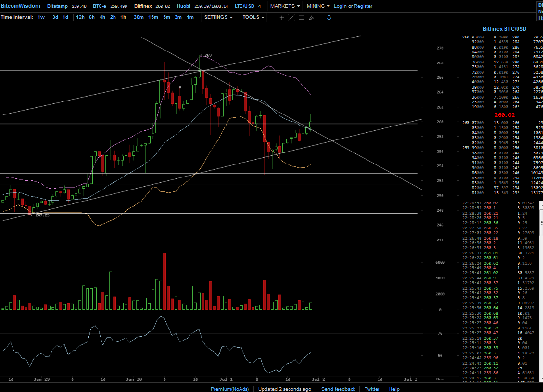Set time interval to 12h
Viewport: 543px width, 392px height.
[x=80, y=17]
